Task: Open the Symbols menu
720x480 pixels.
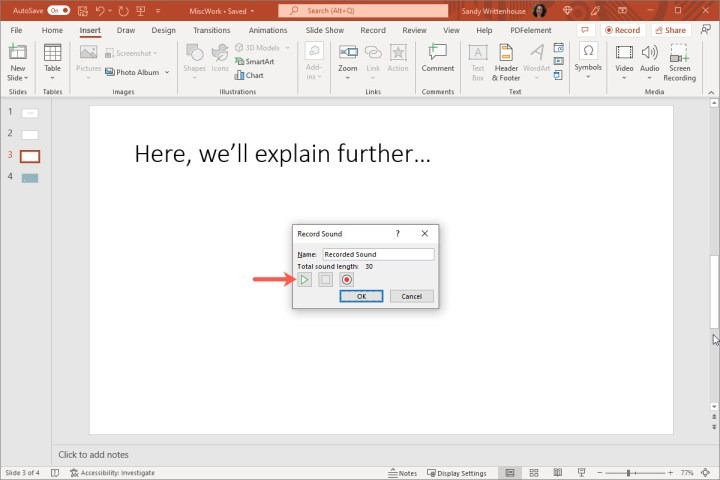Action: [588, 61]
